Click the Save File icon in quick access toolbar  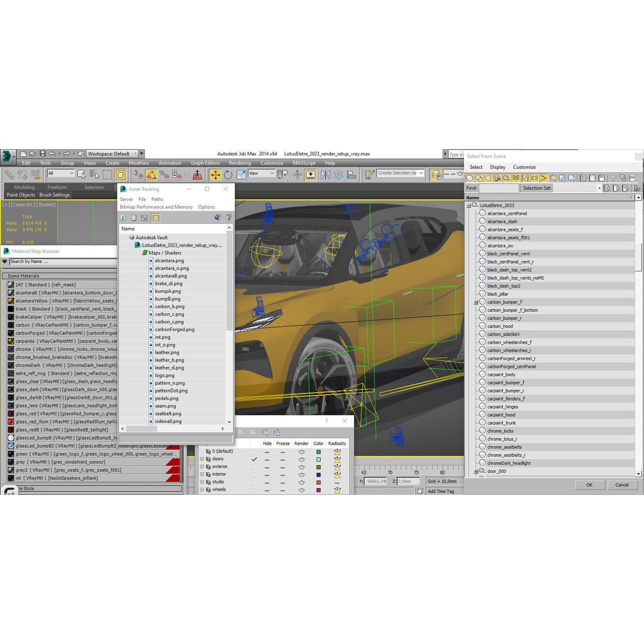(42, 154)
